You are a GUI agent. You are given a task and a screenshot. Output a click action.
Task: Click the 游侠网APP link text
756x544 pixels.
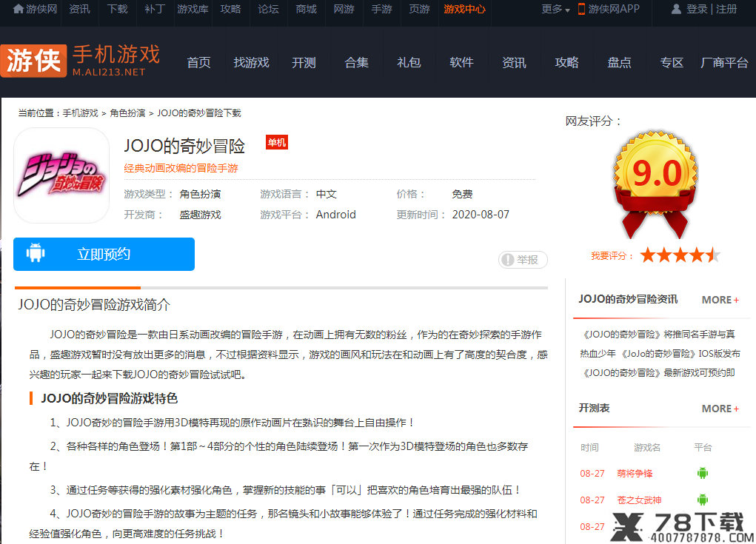(614, 9)
